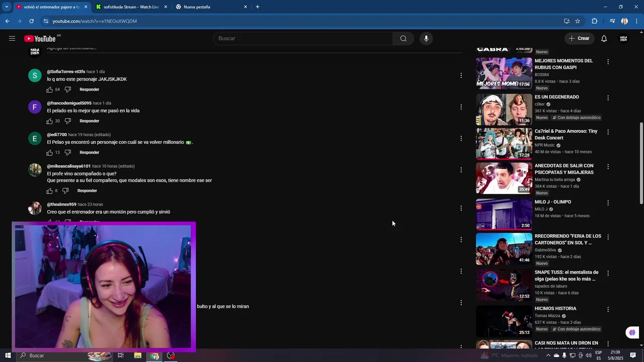This screenshot has height=362, width=644.
Task: Close the sofistikada Stream tab
Action: pos(166,7)
